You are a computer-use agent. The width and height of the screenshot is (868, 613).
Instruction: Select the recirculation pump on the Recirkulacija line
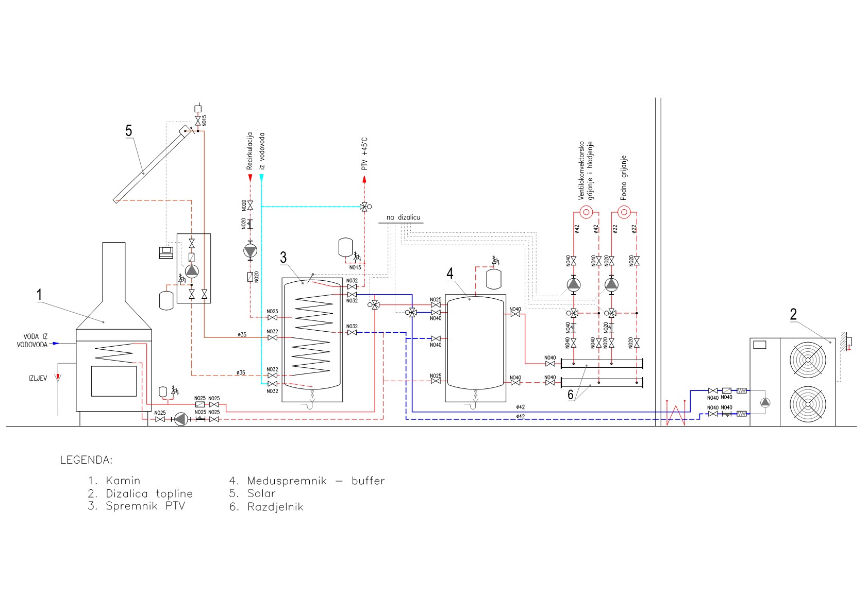250,251
